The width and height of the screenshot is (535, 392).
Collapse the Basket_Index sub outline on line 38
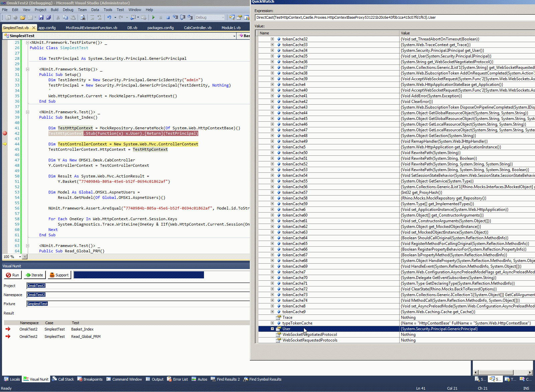(27, 112)
